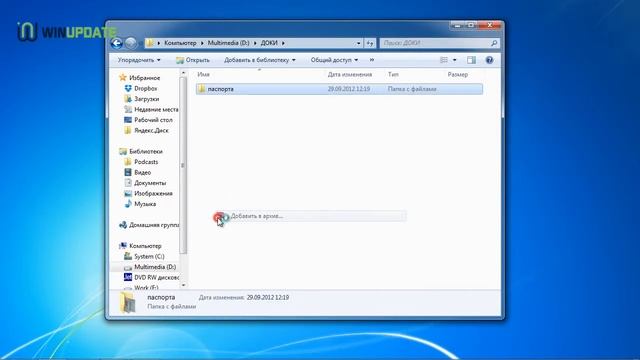Click the Открыть toolbar button
Viewport: 640px width, 360px height.
[193, 60]
